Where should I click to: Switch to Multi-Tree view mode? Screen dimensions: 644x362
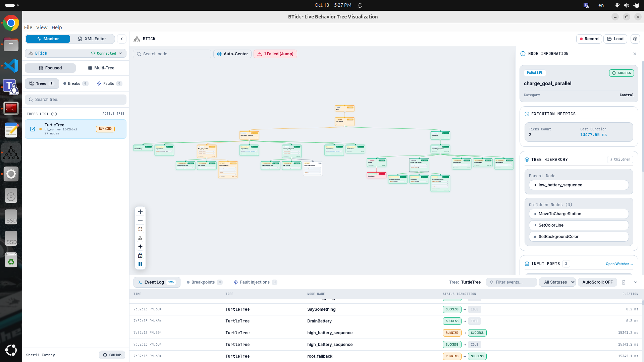click(x=101, y=68)
